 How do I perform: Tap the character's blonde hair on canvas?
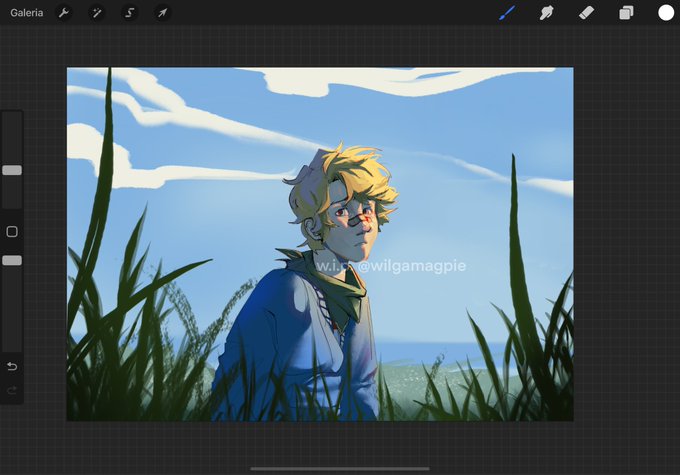[x=356, y=174]
